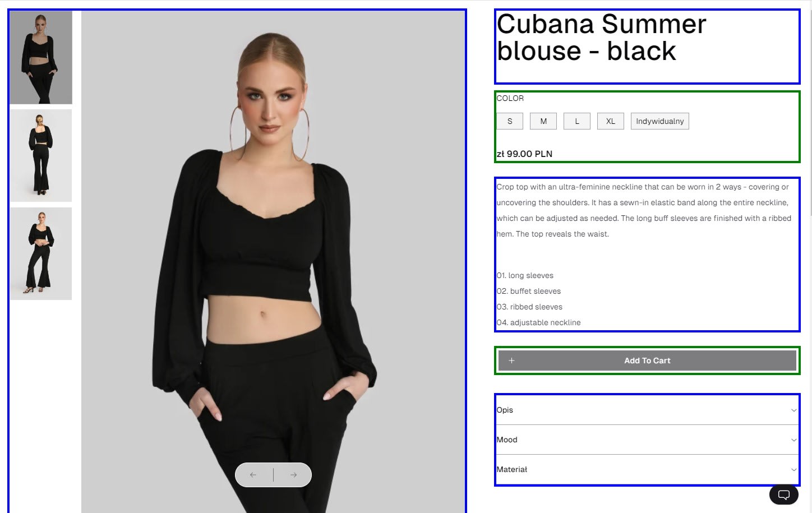Screen dimensions: 812x513
Task: Select size S
Action: tap(510, 121)
